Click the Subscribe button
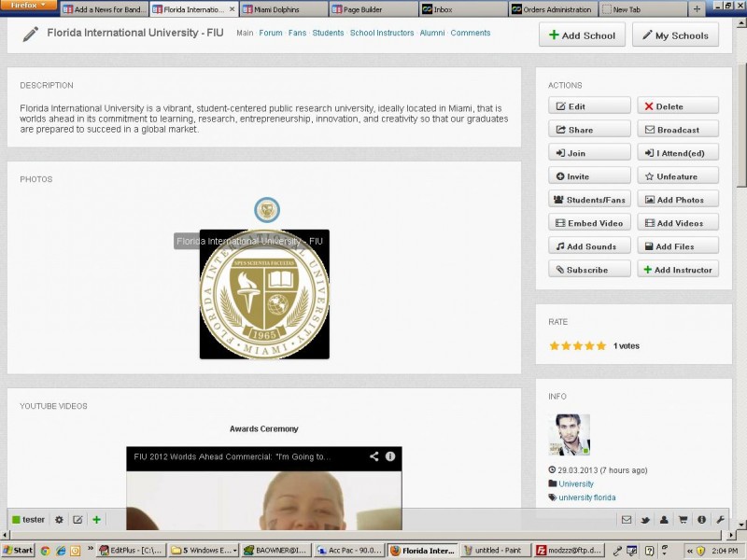This screenshot has height=560, width=747. pyautogui.click(x=589, y=270)
